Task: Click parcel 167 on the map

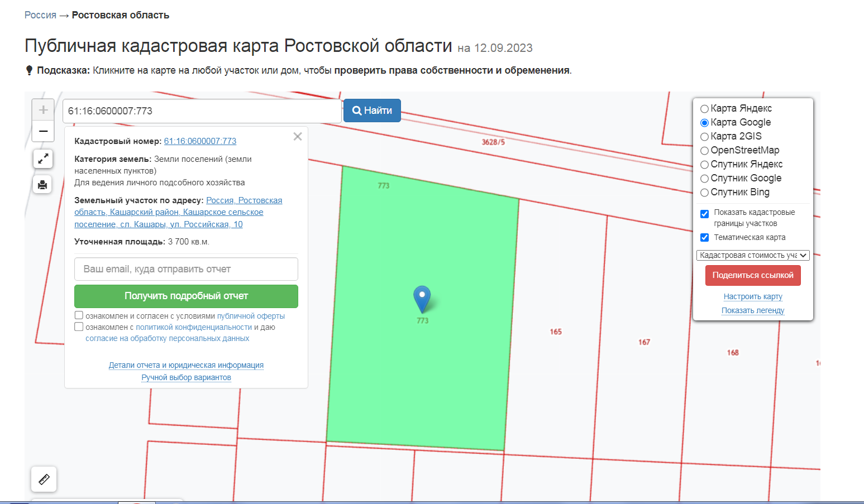Action: pos(644,342)
